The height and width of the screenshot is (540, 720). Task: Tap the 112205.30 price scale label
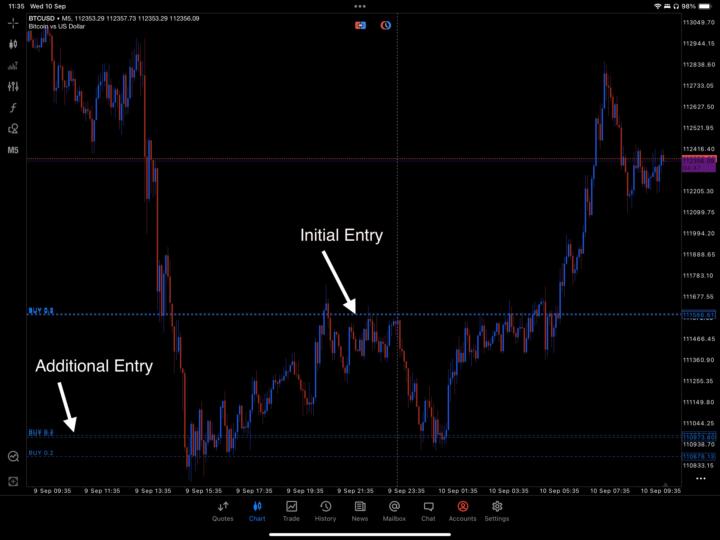[698, 191]
